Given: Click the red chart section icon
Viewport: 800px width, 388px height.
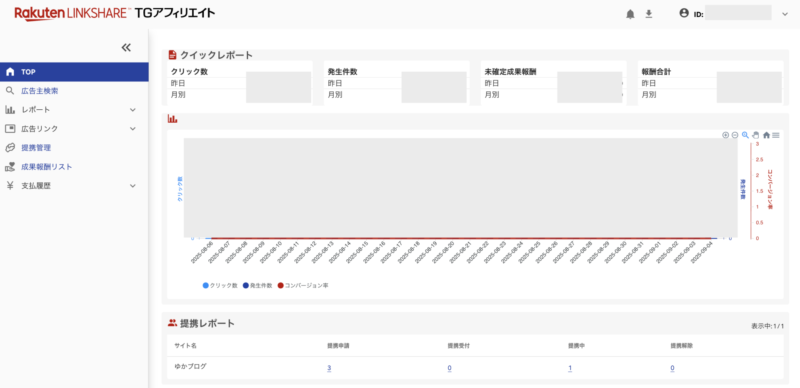Looking at the screenshot, I should coord(172,119).
